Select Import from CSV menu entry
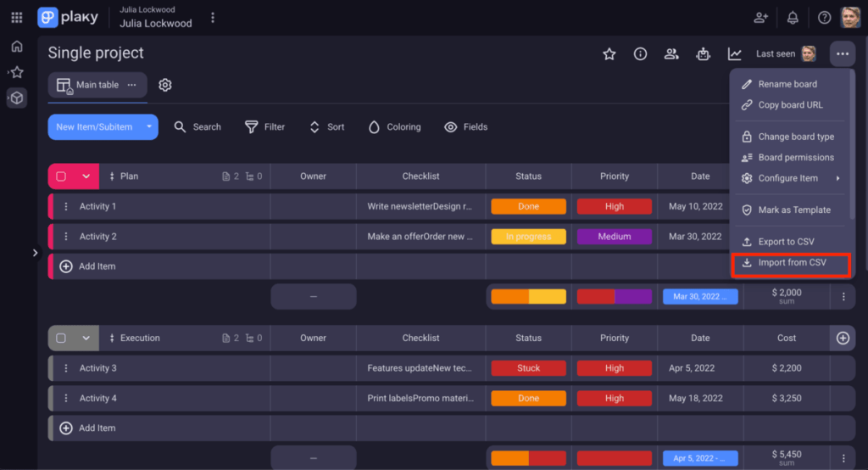Screen dimensions: 868x470 coord(792,263)
